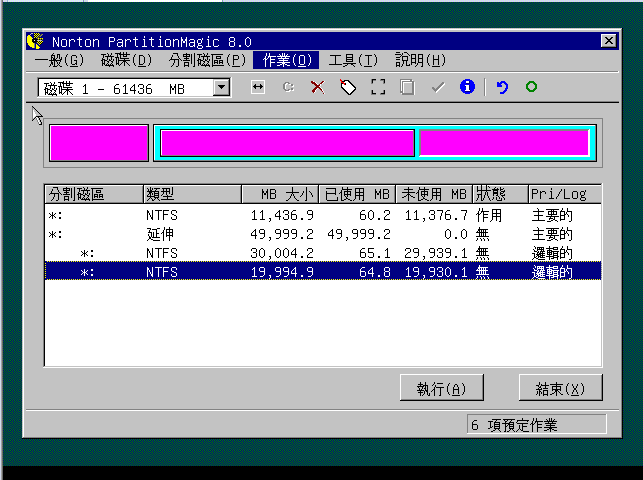The width and height of the screenshot is (643, 480).
Task: Select the primary partition block in disk map
Action: tap(99, 143)
